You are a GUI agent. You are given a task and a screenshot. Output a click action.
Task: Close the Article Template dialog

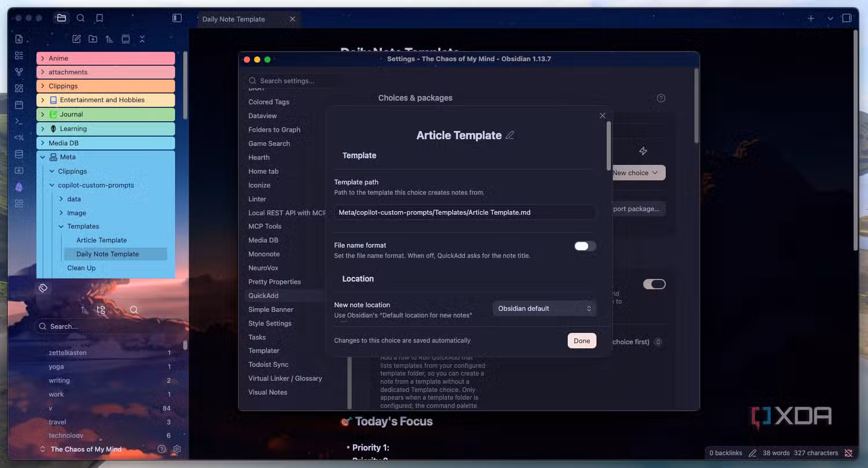[x=602, y=116]
